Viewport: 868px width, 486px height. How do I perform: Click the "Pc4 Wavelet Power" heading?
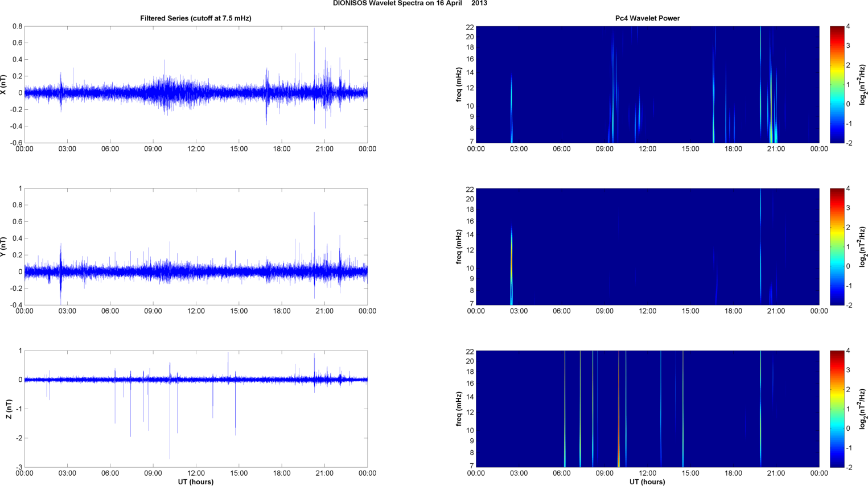[x=647, y=18]
